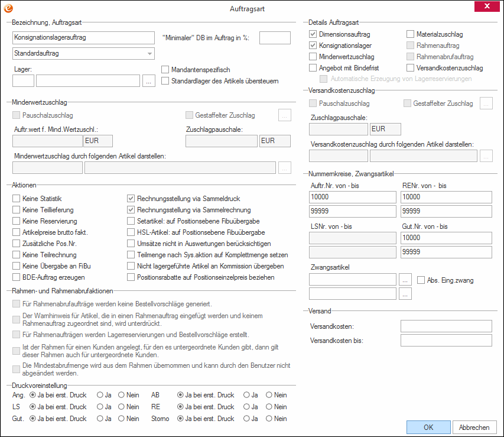Select Ja for RE print setting
Screen dimensions: 504x437
246,407
